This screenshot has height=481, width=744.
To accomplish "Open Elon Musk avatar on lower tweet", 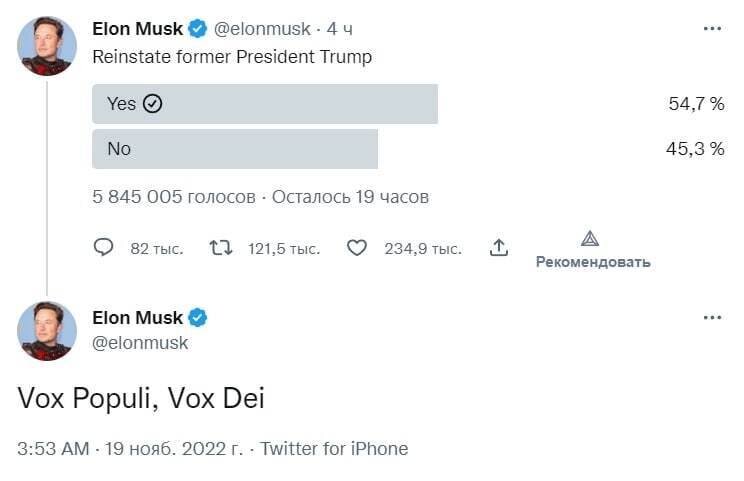I will [x=47, y=331].
